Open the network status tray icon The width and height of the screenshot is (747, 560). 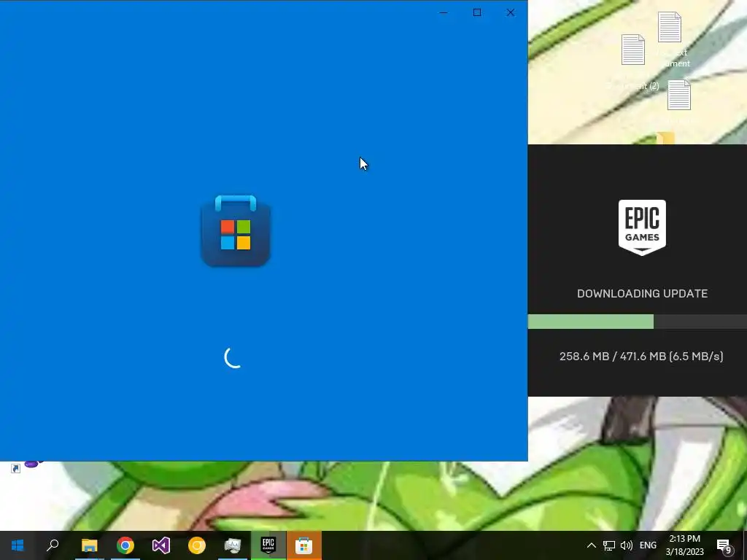click(609, 545)
